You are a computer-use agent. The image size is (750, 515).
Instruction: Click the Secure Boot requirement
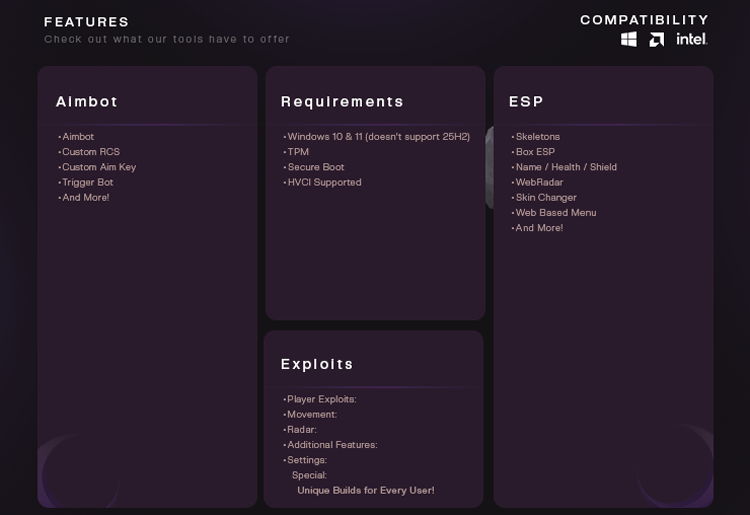[314, 167]
